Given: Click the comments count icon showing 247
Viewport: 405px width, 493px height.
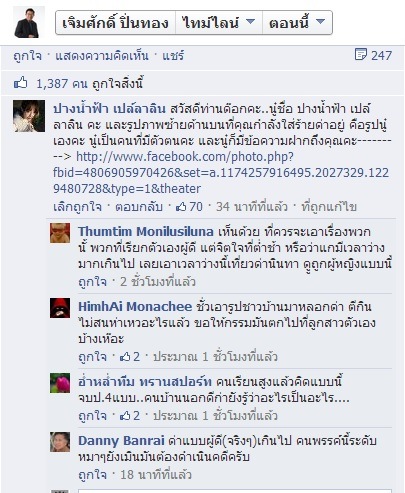Looking at the screenshot, I should [361, 54].
